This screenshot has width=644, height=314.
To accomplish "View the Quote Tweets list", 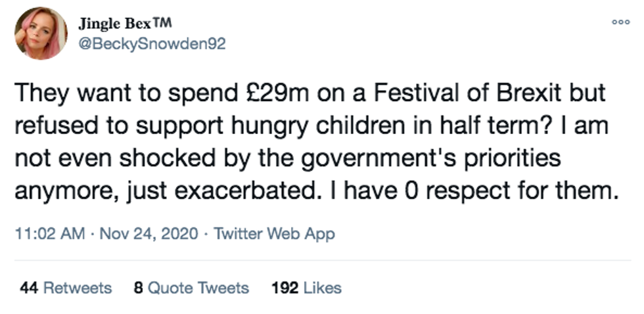I will coord(198,288).
